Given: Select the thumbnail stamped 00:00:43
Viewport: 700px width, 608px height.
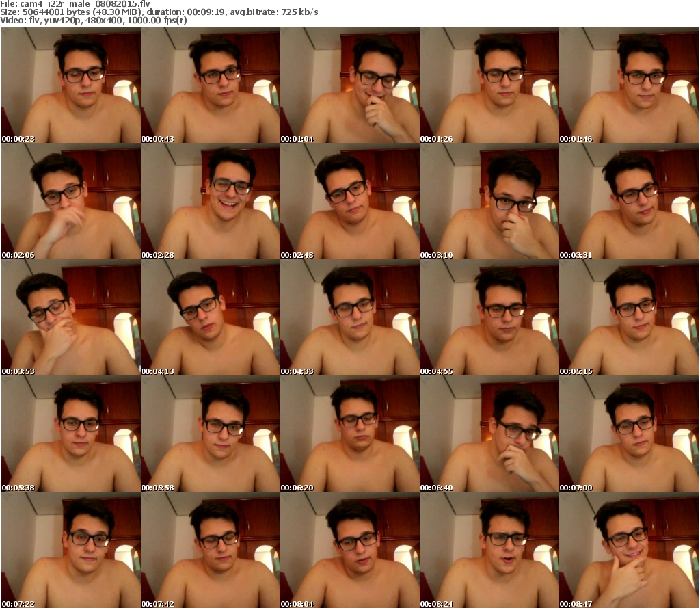Looking at the screenshot, I should point(211,85).
